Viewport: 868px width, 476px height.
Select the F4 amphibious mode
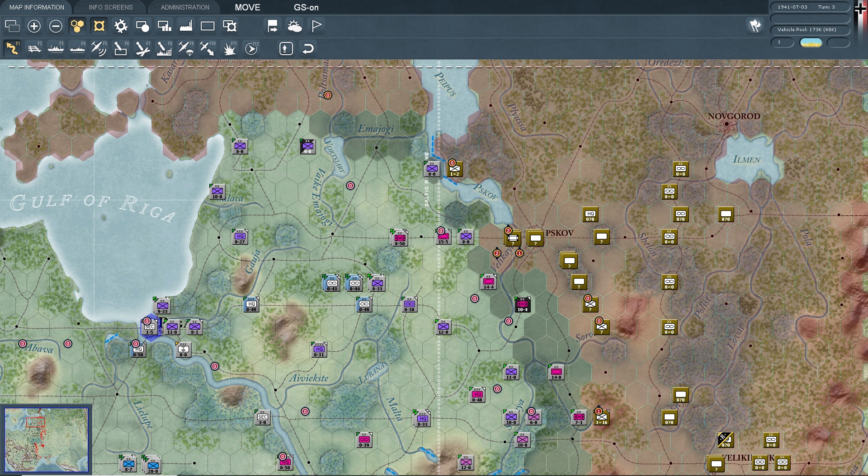(x=77, y=48)
